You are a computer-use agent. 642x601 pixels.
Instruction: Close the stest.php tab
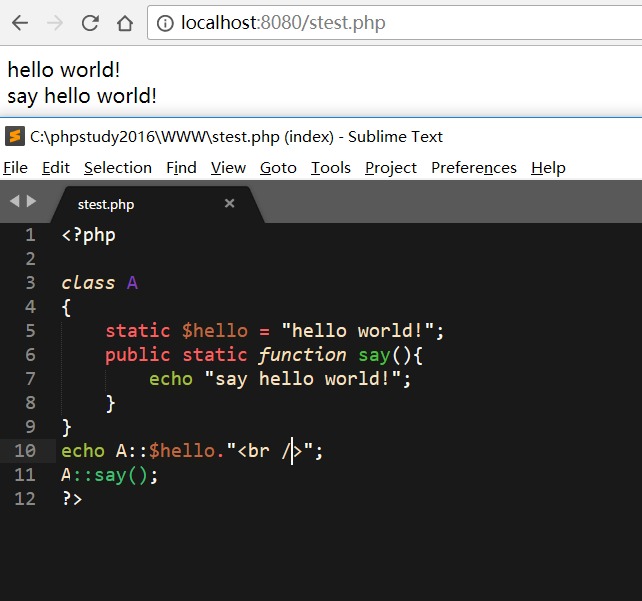pyautogui.click(x=229, y=204)
